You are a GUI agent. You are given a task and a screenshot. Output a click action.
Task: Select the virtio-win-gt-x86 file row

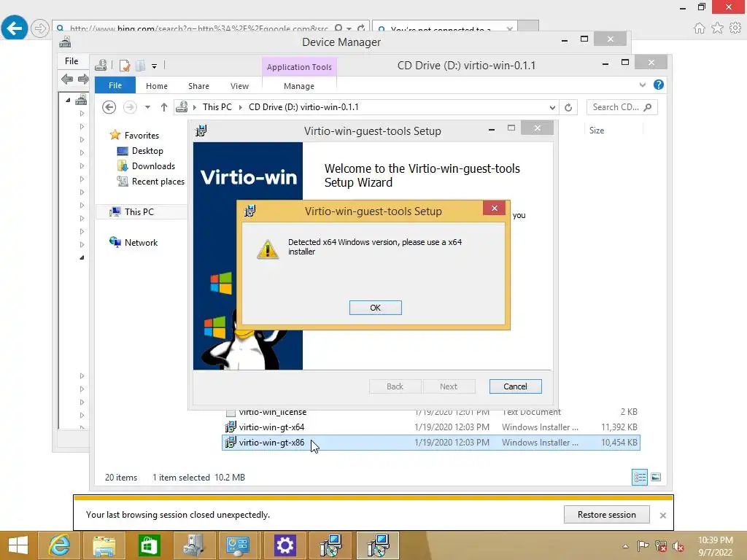430,443
